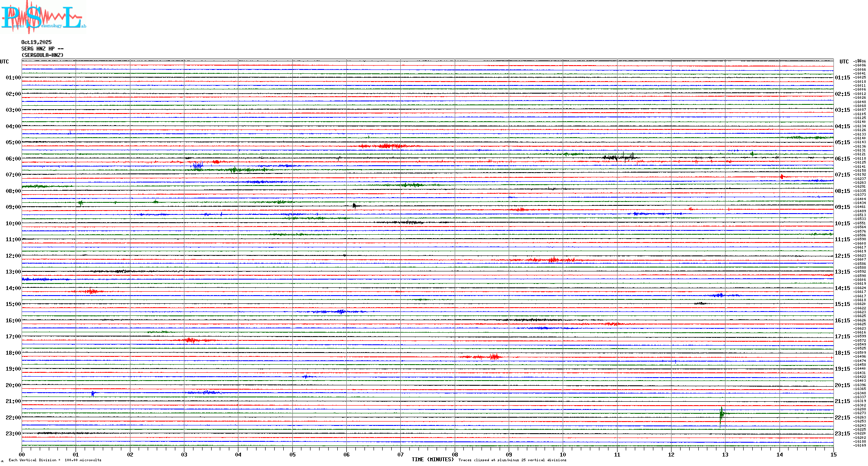Screen dimensions: 868x466
Task: Click the UTC label at top right
Action: coord(844,62)
